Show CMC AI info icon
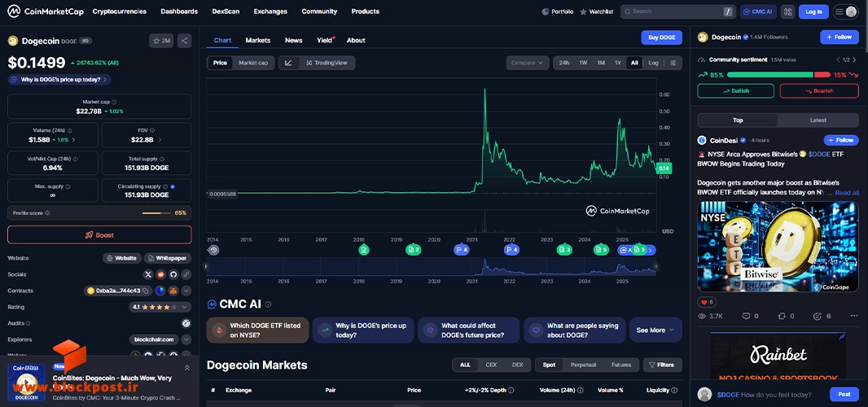868x407 pixels. (269, 304)
